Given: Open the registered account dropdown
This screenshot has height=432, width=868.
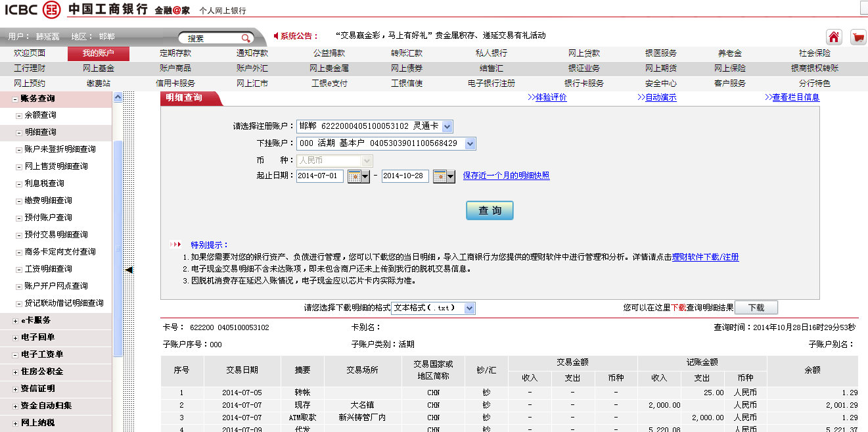Looking at the screenshot, I should [447, 126].
